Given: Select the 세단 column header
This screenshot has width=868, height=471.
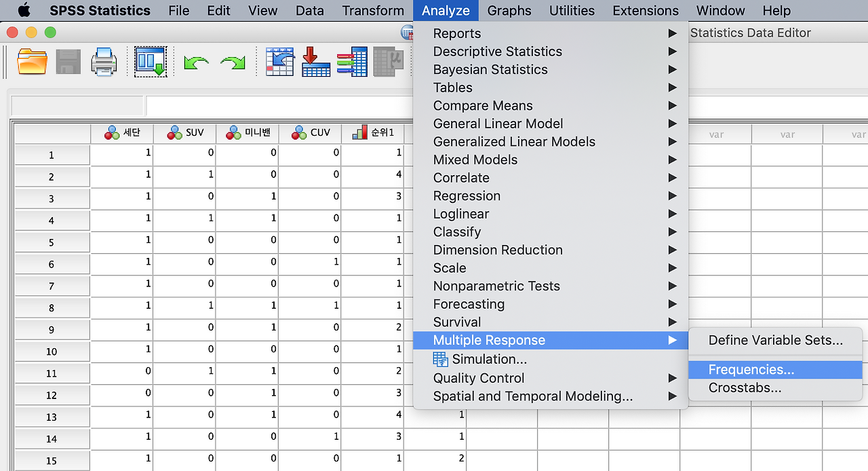Looking at the screenshot, I should [x=122, y=134].
